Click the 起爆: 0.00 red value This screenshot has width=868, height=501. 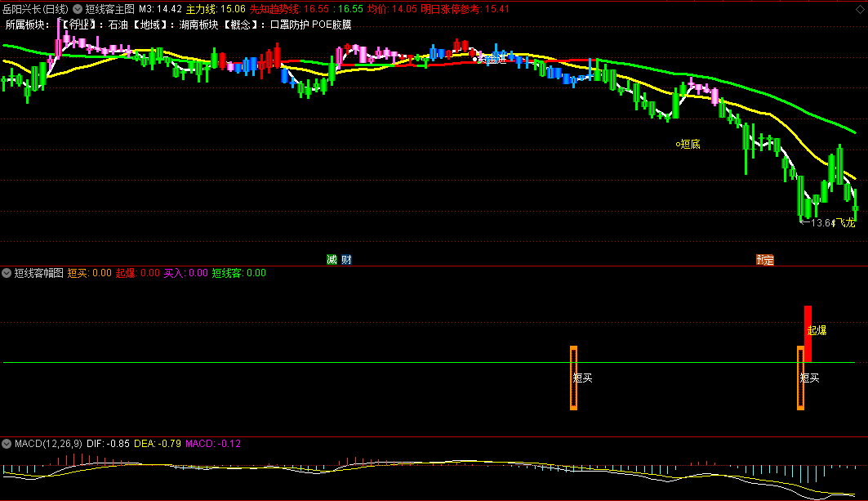pos(138,273)
